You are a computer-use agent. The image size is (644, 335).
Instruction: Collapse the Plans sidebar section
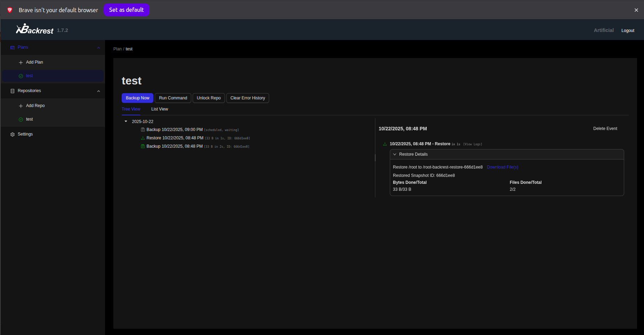[98, 48]
